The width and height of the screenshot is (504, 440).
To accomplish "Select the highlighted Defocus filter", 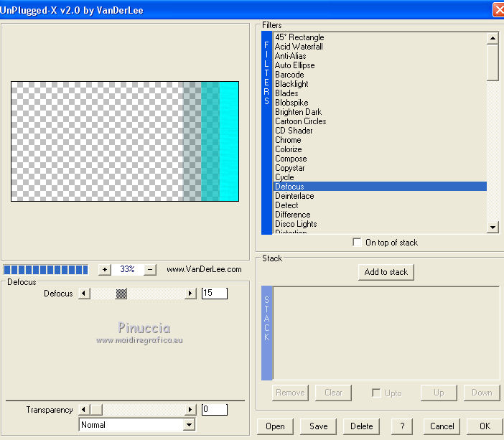I will click(380, 187).
